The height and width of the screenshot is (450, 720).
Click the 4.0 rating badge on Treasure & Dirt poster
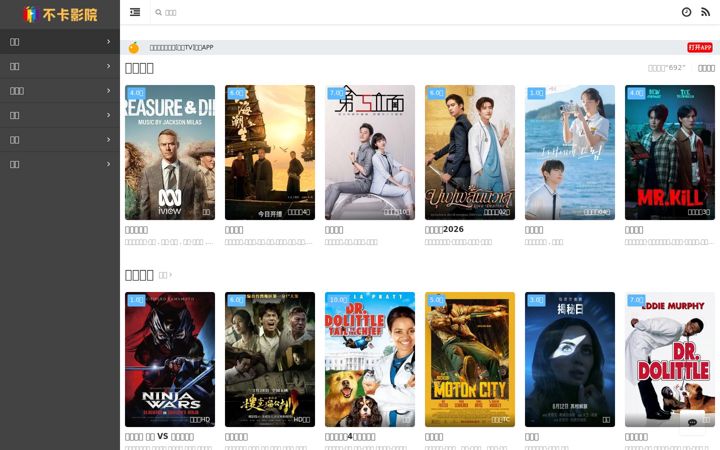coord(136,93)
